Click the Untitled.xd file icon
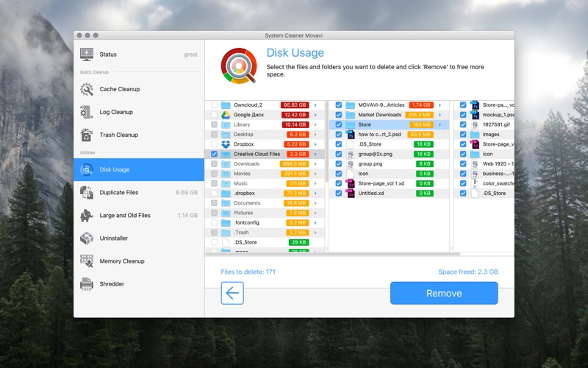Image resolution: width=588 pixels, height=368 pixels. click(351, 194)
